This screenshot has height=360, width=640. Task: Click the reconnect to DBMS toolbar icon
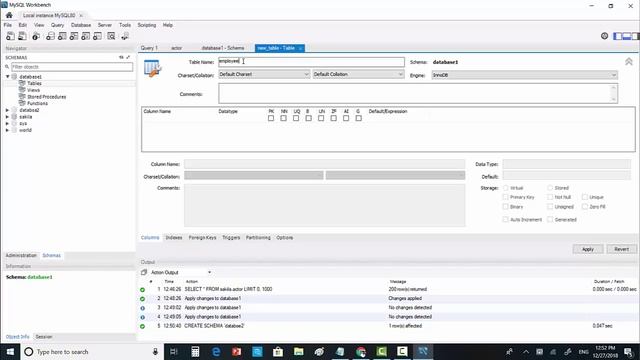[125, 36]
